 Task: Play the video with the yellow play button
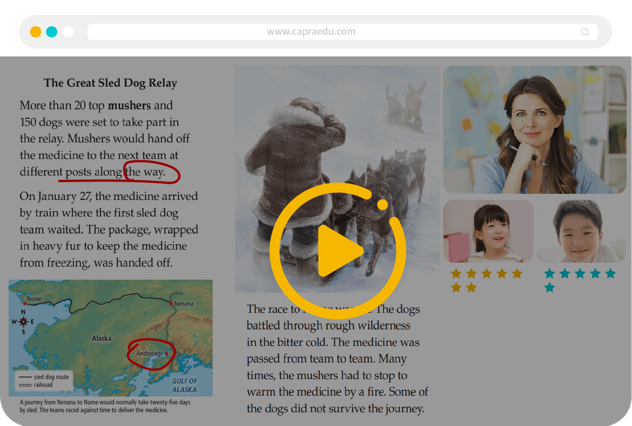coord(338,251)
